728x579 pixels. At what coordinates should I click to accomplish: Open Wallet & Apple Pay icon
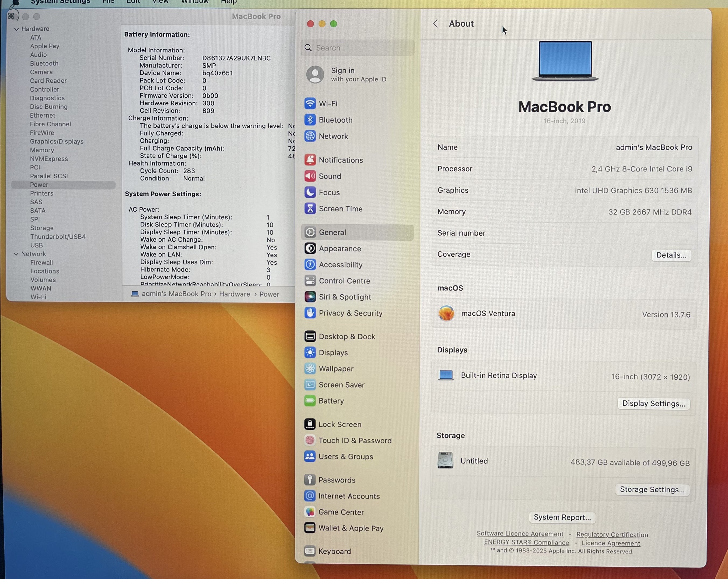[x=310, y=528]
